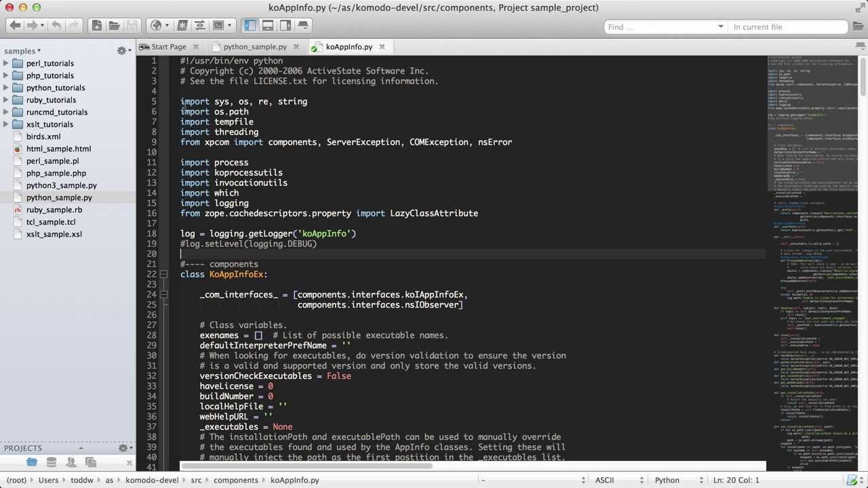
Task: Expand the ruby_tutorials folder
Action: 6,100
